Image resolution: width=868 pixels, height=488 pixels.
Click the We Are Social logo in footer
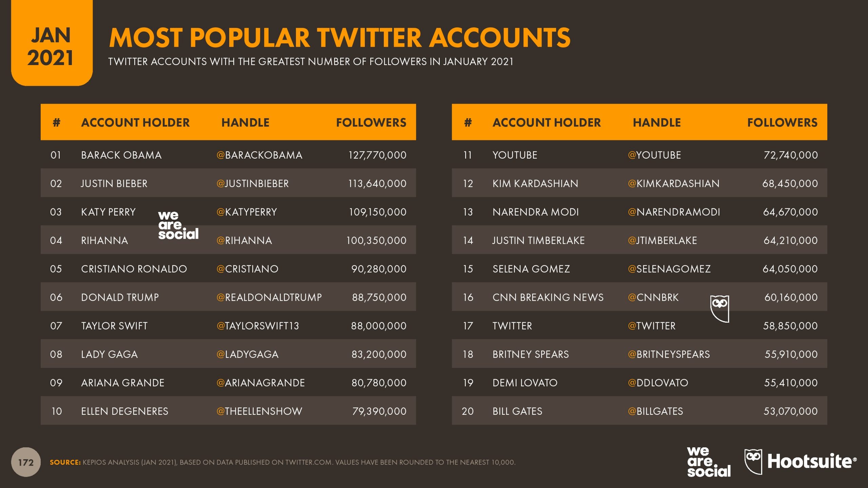[708, 462]
